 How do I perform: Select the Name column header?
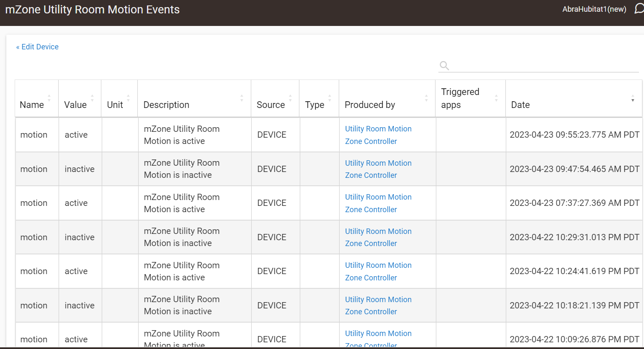(32, 105)
